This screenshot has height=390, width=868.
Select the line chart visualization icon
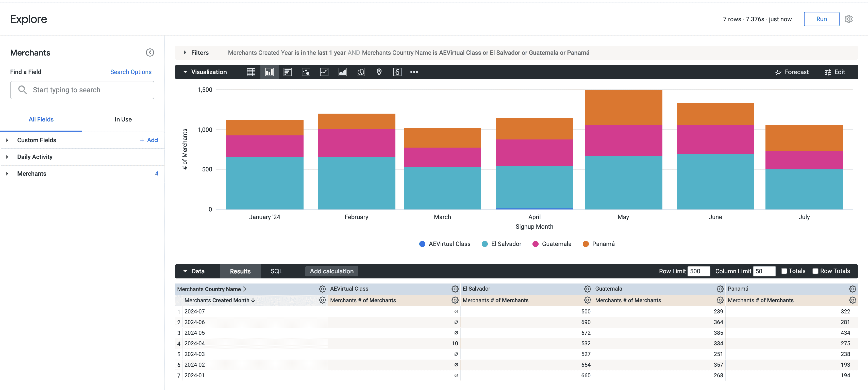coord(324,72)
